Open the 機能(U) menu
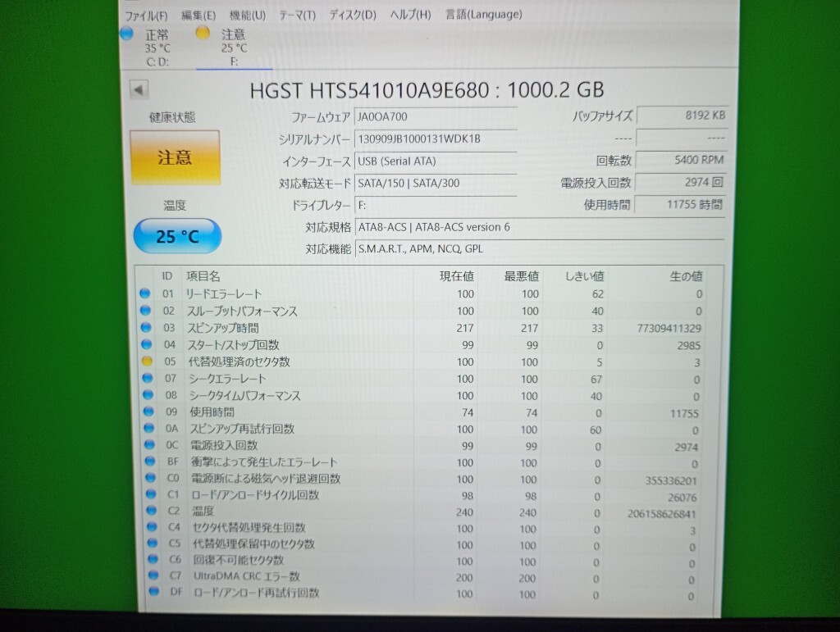 tap(248, 16)
